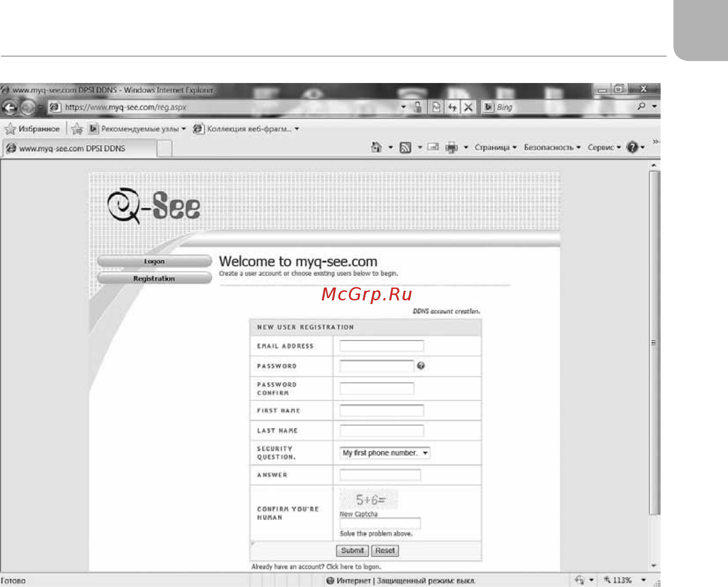Click the RSS feeds icon

[405, 147]
